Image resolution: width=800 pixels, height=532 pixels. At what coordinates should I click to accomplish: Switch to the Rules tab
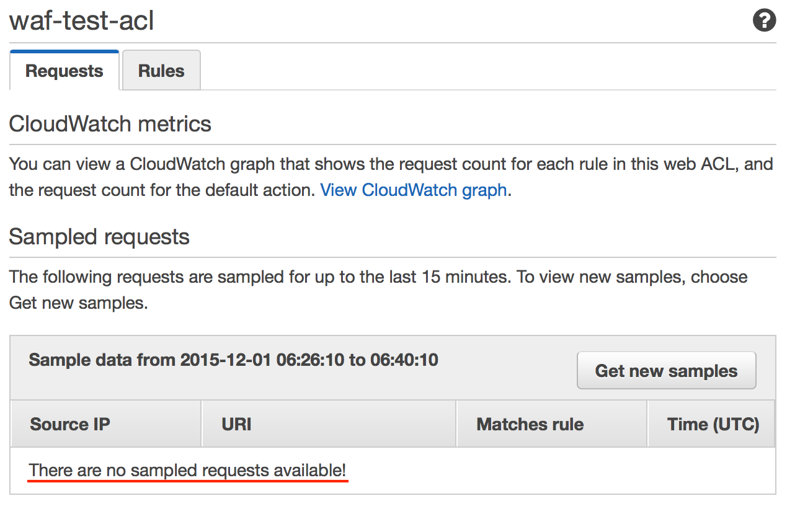[161, 70]
